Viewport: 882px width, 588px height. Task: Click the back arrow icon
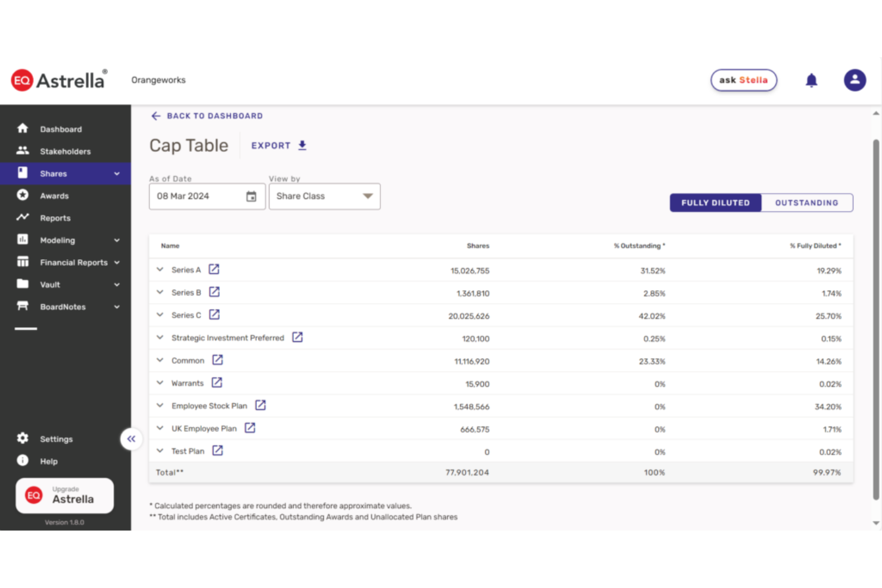click(x=156, y=116)
